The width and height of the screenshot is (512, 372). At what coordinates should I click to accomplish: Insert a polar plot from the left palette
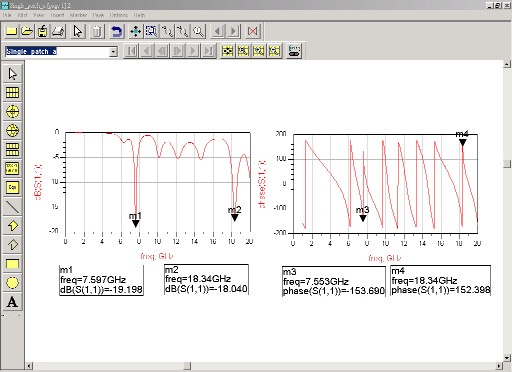(12, 111)
